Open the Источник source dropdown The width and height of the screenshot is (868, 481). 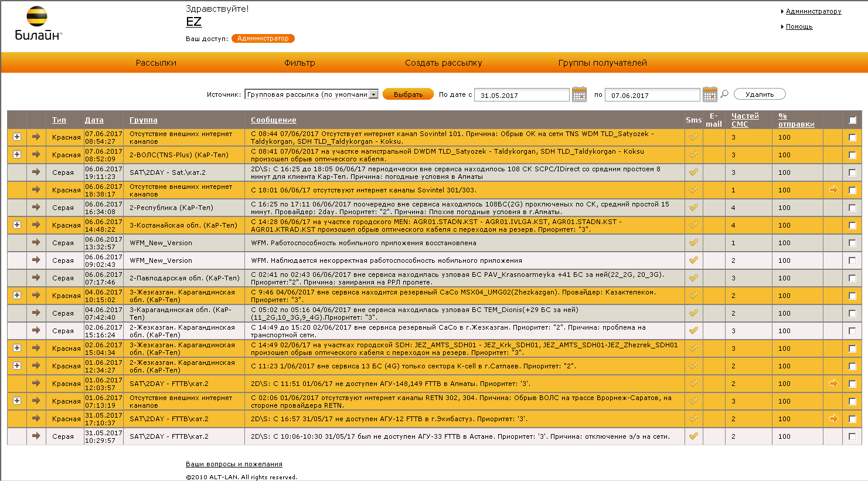(311, 94)
